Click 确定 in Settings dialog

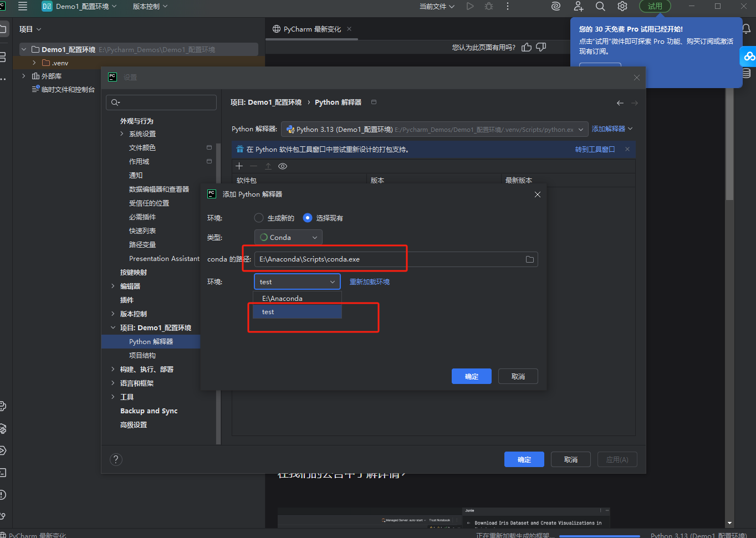pos(524,459)
